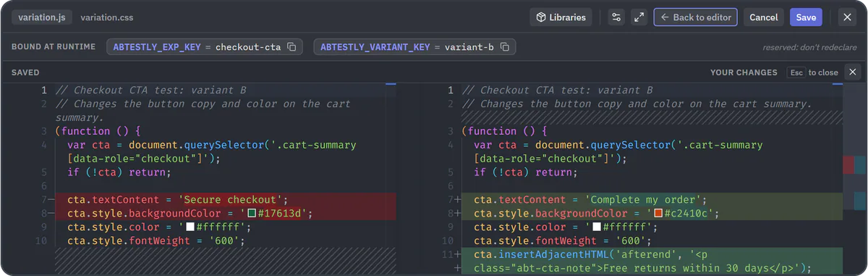Click the ABTESTLY_EXP_KEY variable chip
Screen dimensions: 868x276
click(x=205, y=47)
